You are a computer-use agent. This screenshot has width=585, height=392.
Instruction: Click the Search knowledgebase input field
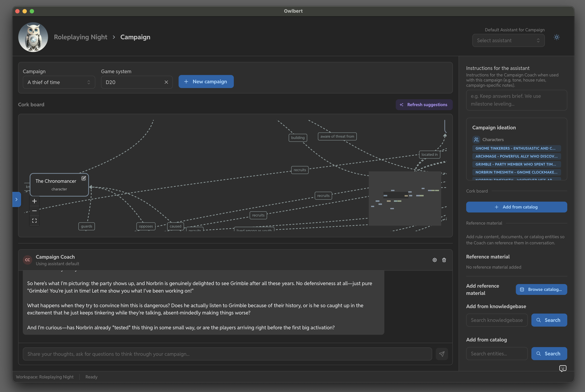tap(497, 320)
